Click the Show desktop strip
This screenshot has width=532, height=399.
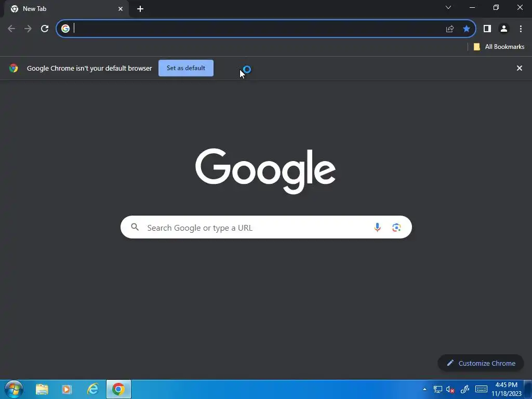[528, 389]
